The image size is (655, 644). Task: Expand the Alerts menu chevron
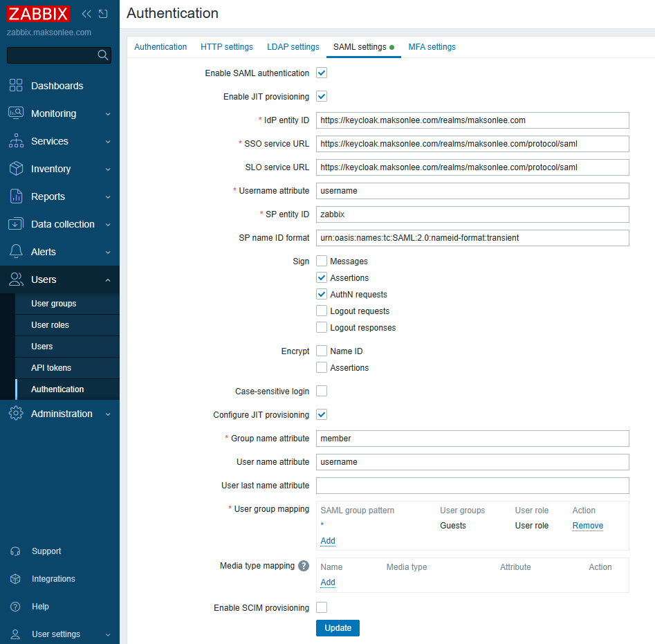108,252
